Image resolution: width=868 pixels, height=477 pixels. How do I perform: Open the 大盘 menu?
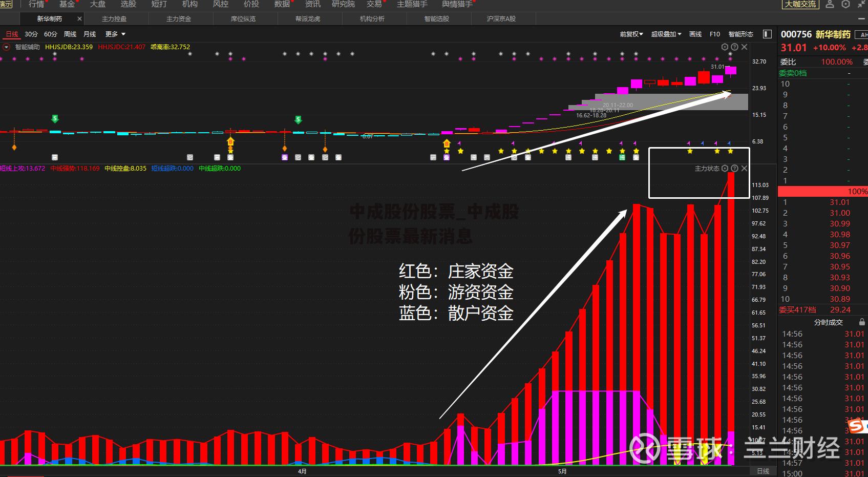pos(98,4)
